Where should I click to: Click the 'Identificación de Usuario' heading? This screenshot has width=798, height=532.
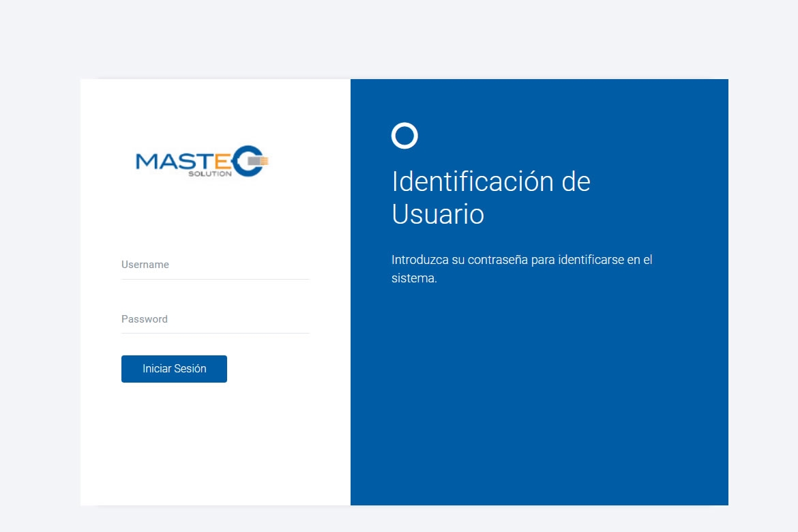pyautogui.click(x=490, y=198)
